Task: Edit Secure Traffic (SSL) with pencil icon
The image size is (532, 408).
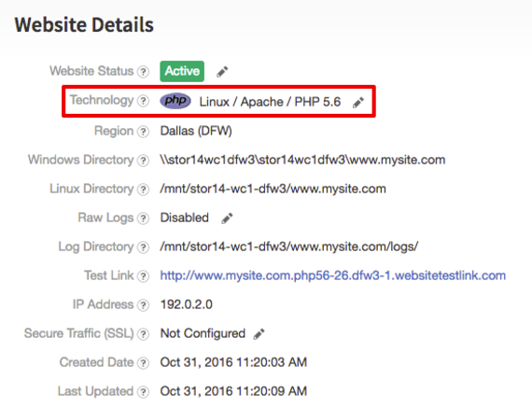Action: [259, 334]
